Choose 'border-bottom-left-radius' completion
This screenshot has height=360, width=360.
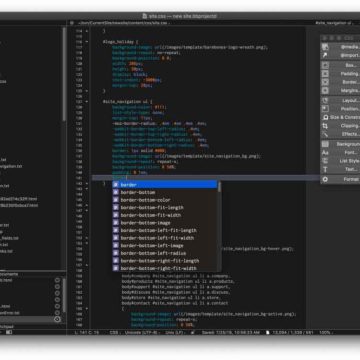tap(165, 253)
